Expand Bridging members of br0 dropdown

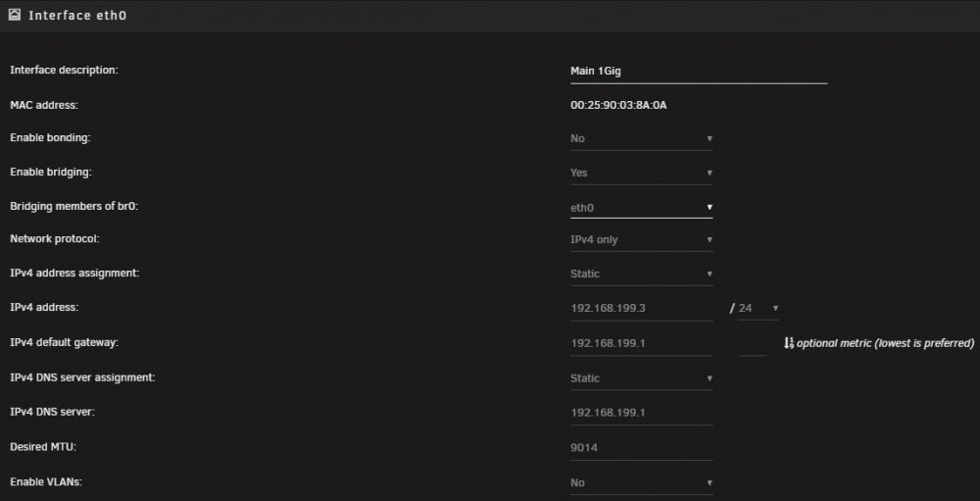point(641,208)
